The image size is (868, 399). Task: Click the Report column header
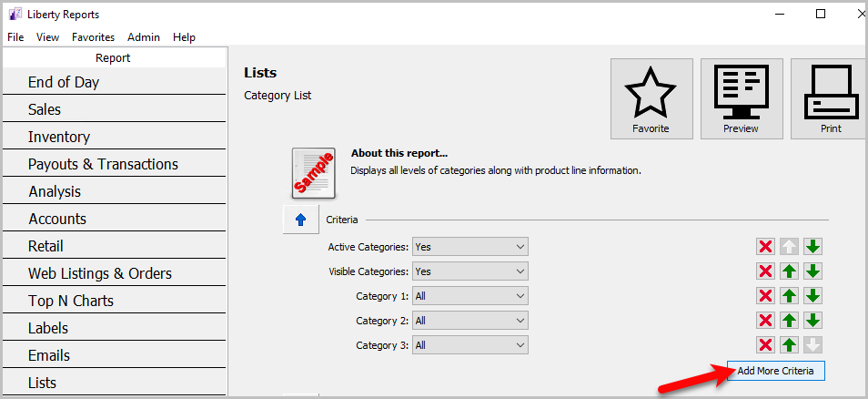114,57
